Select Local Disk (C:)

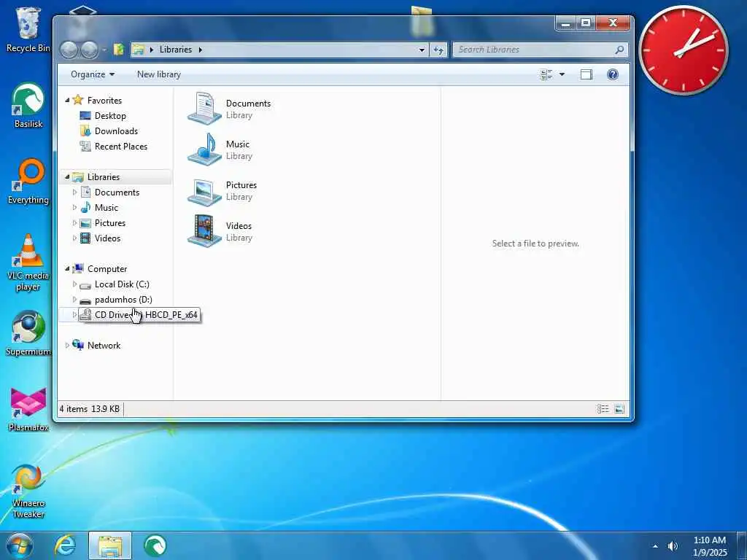tap(122, 284)
